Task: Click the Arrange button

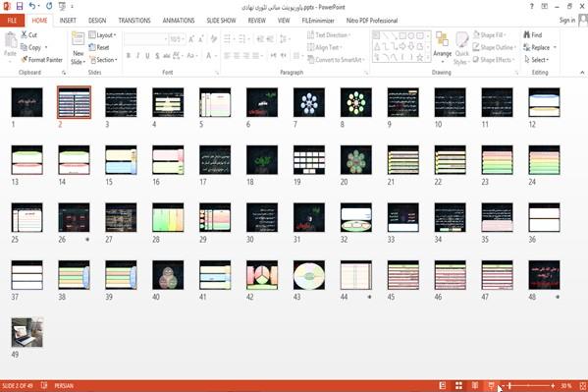Action: tap(442, 47)
